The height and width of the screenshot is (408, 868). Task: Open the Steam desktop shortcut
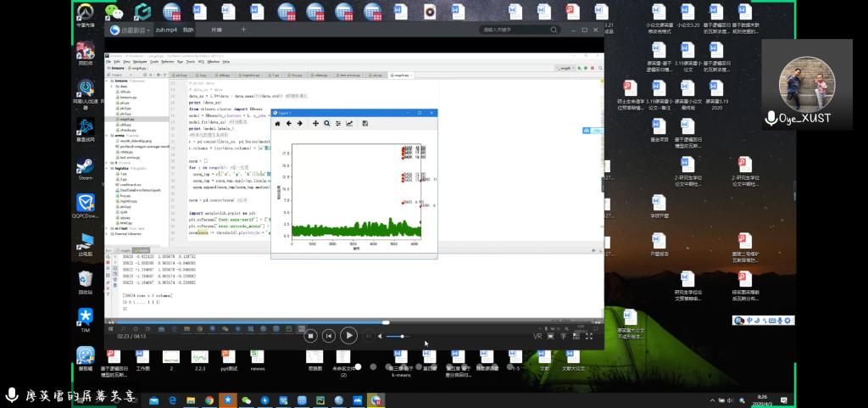pyautogui.click(x=86, y=165)
